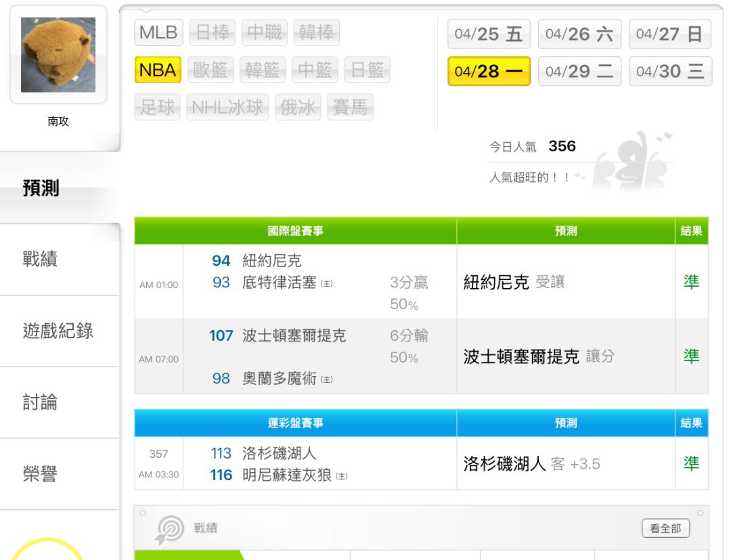731x560 pixels.
Task: Click the 南攻 username label
Action: (x=58, y=121)
